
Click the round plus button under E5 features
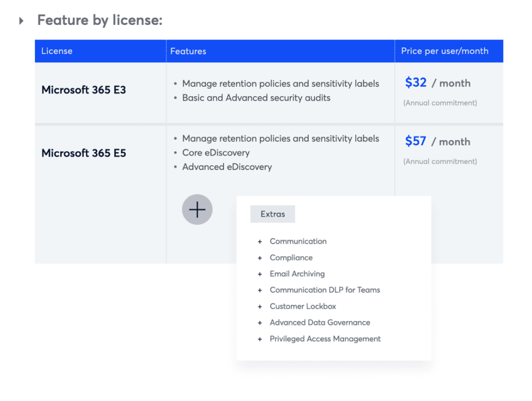[197, 209]
